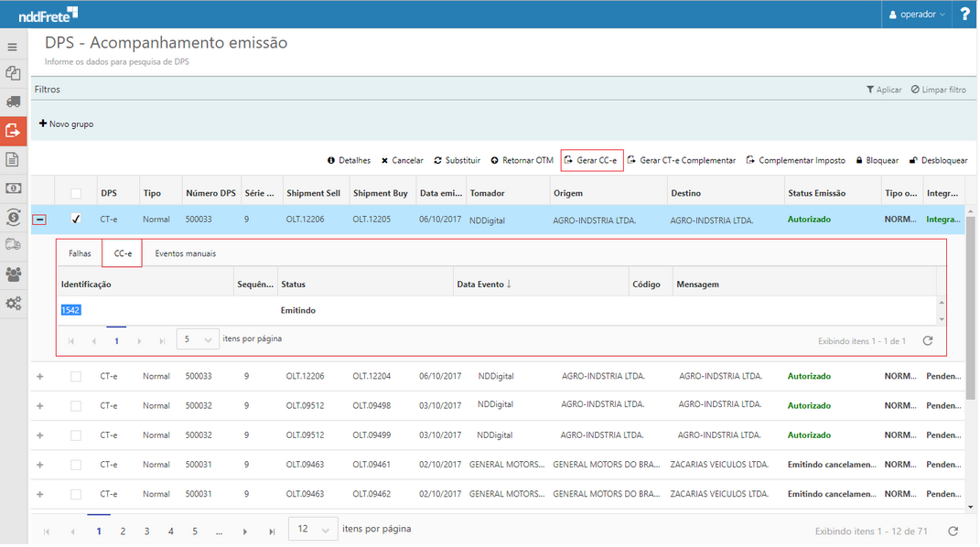Viewport: 980px width, 547px height.
Task: Open the operador user dropdown
Action: click(x=918, y=14)
